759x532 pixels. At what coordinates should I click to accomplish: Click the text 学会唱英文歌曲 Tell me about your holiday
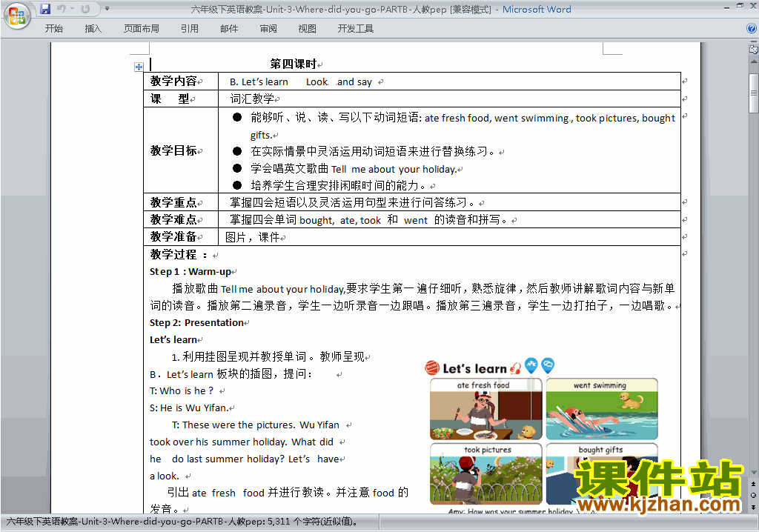(354, 169)
